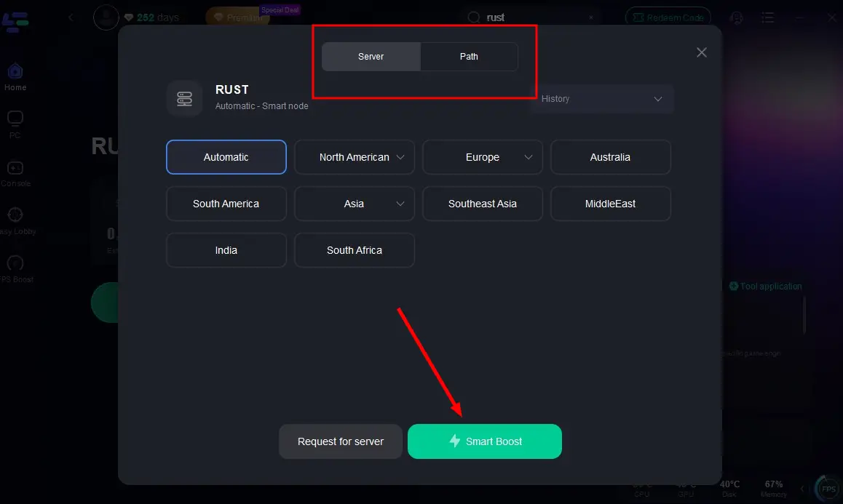The image size is (843, 504).
Task: Open Easy Lobby in the sidebar
Action: pyautogui.click(x=16, y=221)
